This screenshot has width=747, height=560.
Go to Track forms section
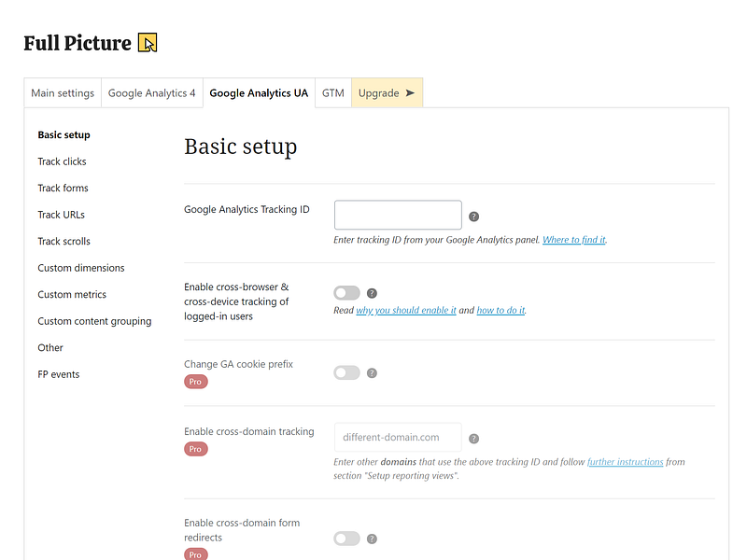tap(63, 189)
